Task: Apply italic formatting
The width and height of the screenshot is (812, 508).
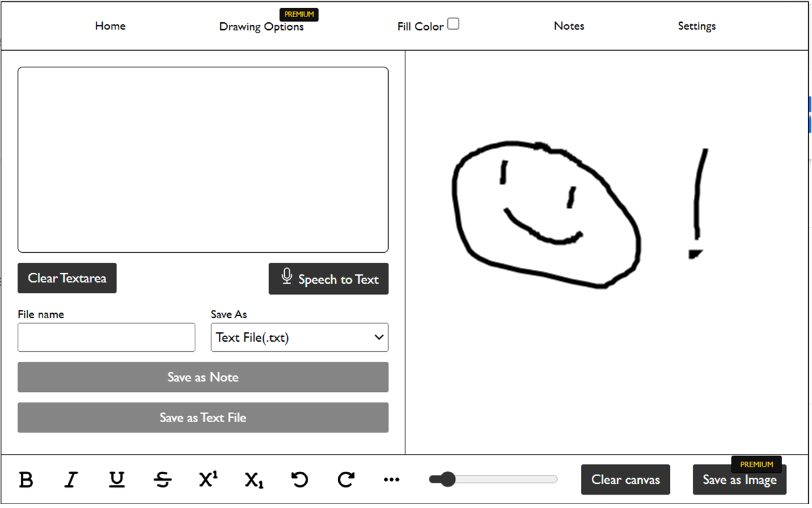Action: (x=71, y=480)
